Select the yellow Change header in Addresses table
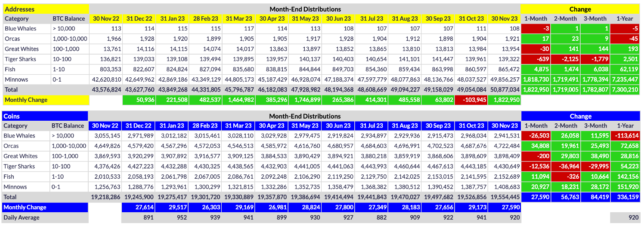644x226 pixels. [x=580, y=9]
